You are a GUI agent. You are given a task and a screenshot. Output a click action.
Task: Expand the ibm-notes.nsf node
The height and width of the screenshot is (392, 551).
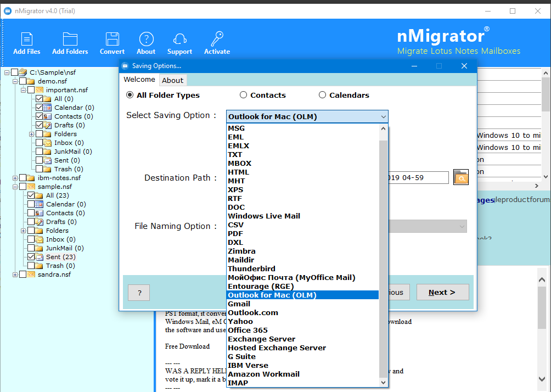click(15, 178)
